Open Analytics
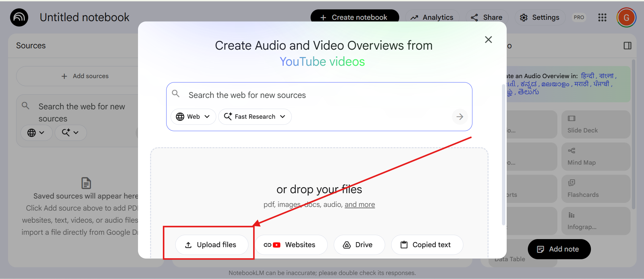644x279 pixels. pos(432,17)
